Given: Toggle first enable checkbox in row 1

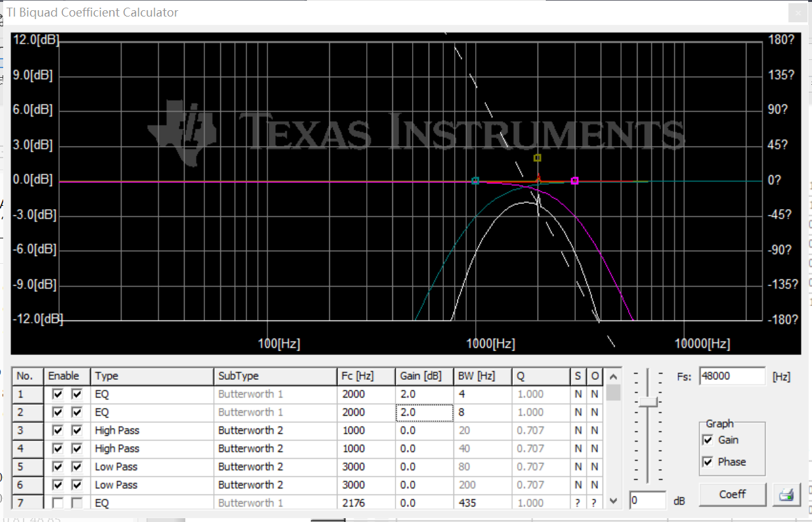Looking at the screenshot, I should pos(58,395).
